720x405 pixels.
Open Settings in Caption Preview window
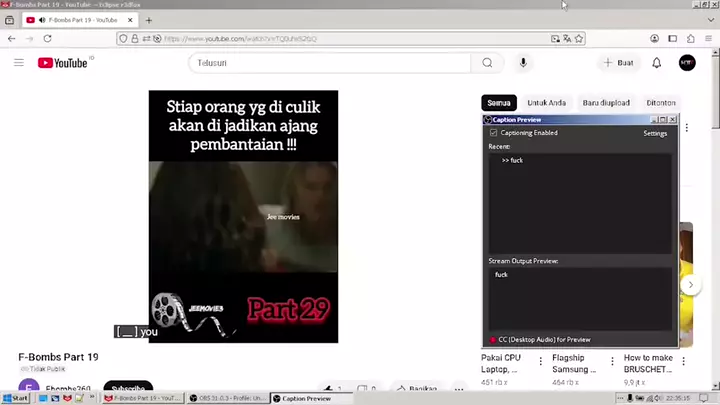coord(655,133)
